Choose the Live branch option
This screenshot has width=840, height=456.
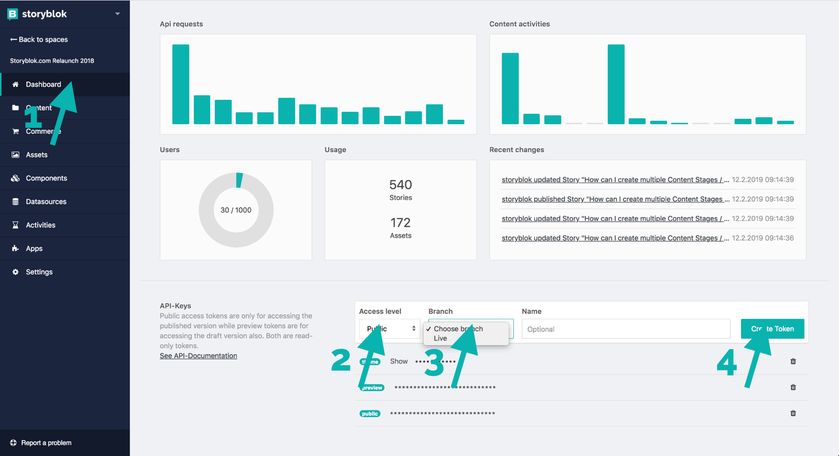click(x=440, y=338)
